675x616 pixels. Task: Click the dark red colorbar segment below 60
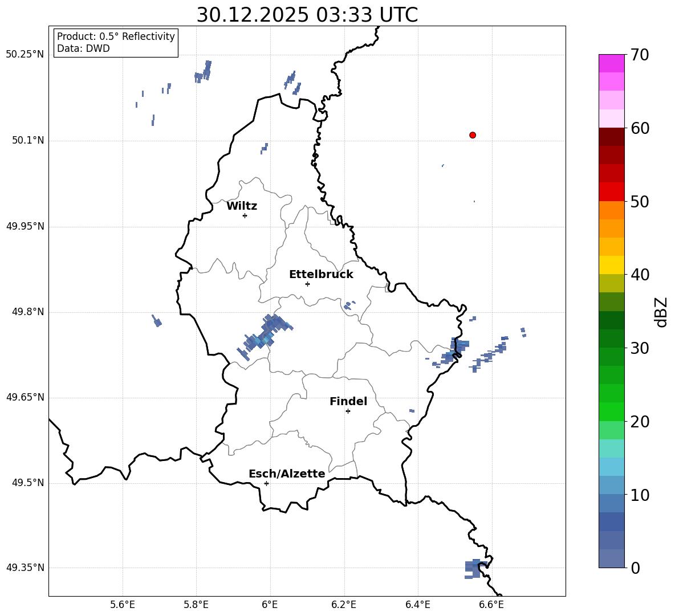coord(612,137)
